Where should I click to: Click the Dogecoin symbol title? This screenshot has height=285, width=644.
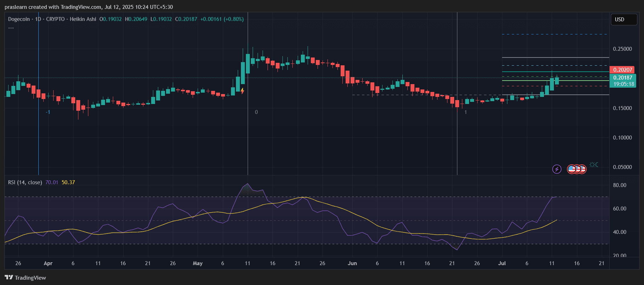[x=19, y=19]
